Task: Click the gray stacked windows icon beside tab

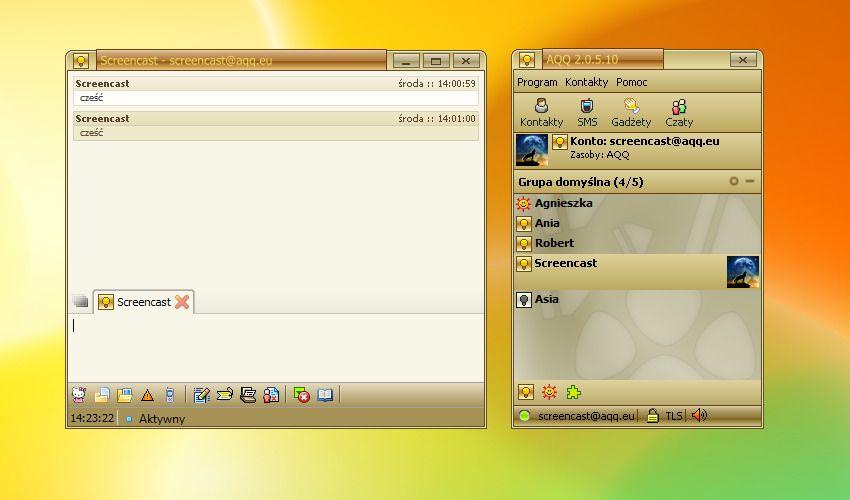Action: 81,301
